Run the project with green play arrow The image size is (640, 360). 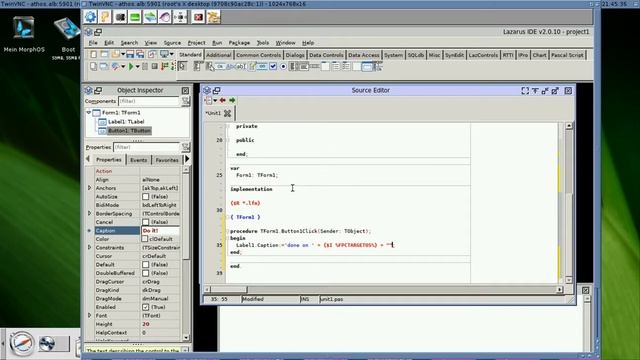tap(131, 67)
